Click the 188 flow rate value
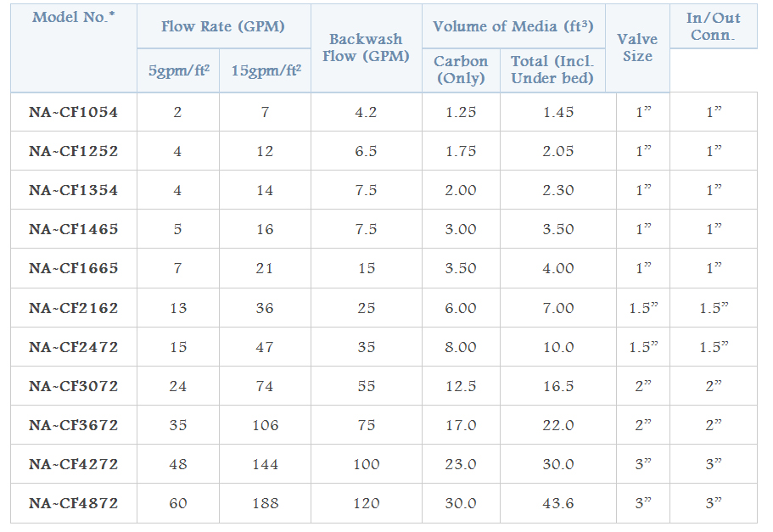This screenshot has height=532, width=773. tap(265, 503)
